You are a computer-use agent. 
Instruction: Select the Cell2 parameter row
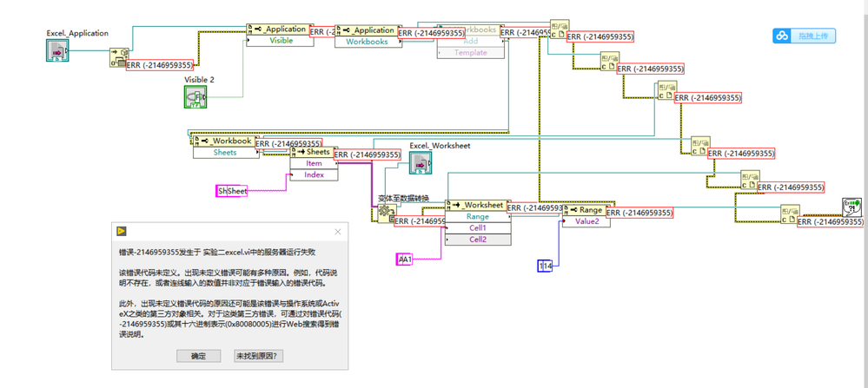tap(478, 240)
